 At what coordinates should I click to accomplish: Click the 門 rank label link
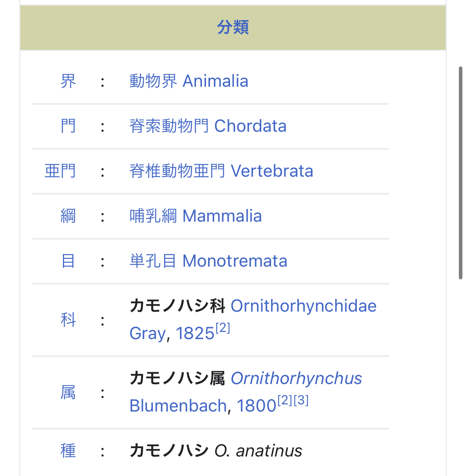(68, 126)
